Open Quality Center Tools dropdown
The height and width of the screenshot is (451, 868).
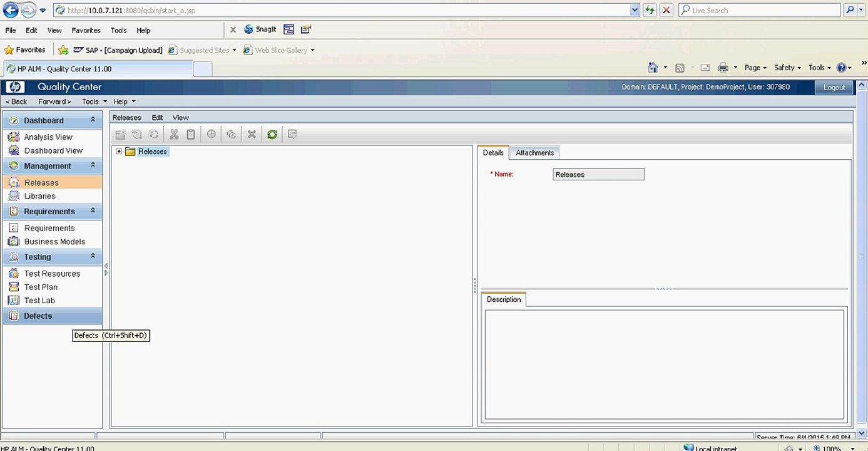point(94,101)
